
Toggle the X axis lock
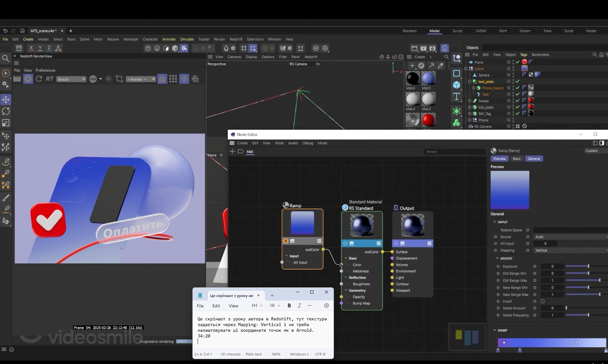click(x=31, y=48)
